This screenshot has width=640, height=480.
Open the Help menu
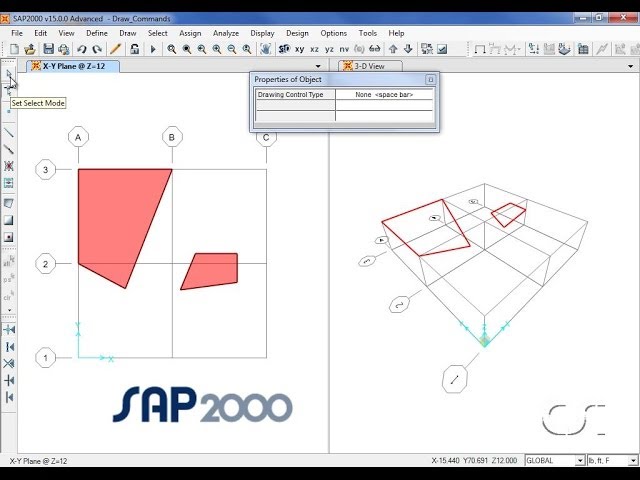pyautogui.click(x=396, y=33)
